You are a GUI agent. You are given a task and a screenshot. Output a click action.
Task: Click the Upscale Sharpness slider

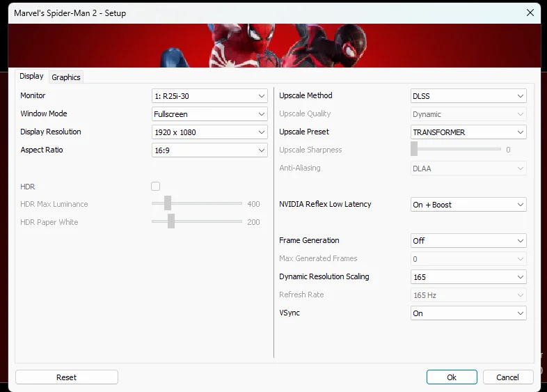pos(456,149)
